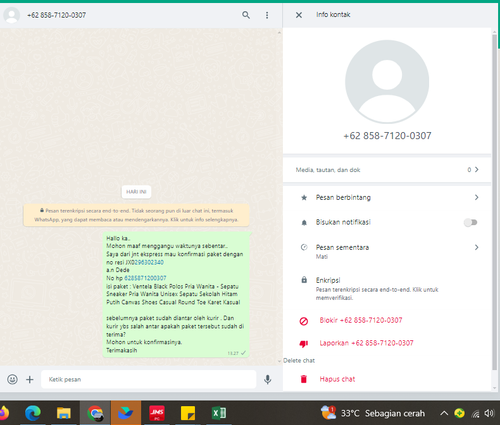Show hidden tray icons chevron
Viewport: 500px width, 425px height.
coord(444,413)
